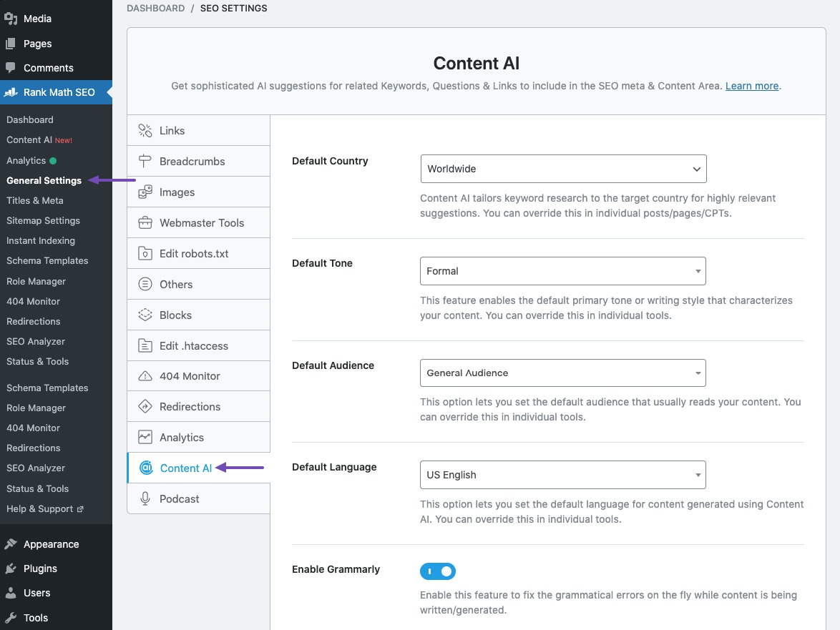Click the Users person icon

11,593
